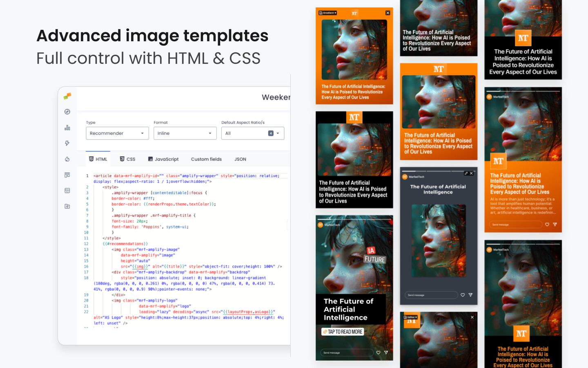Click the 'border-color: #fff;' code line
This screenshot has height=368, width=588.
pyautogui.click(x=133, y=198)
